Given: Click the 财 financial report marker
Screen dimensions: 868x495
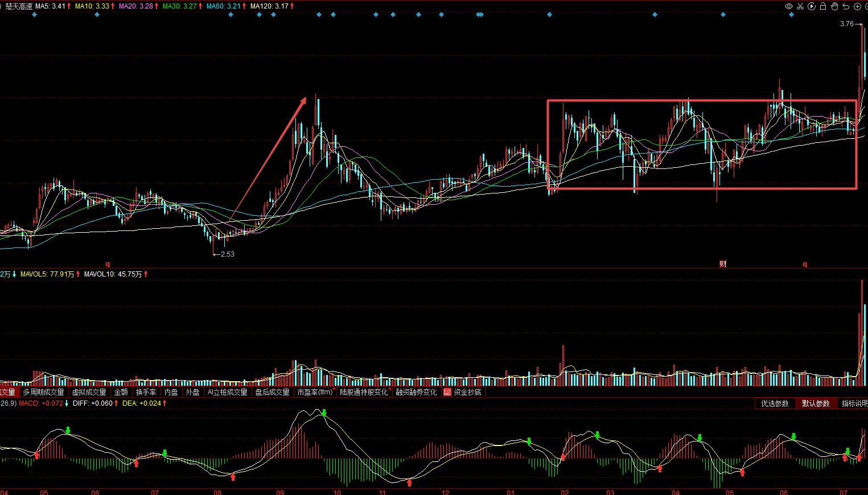Looking at the screenshot, I should [x=723, y=264].
